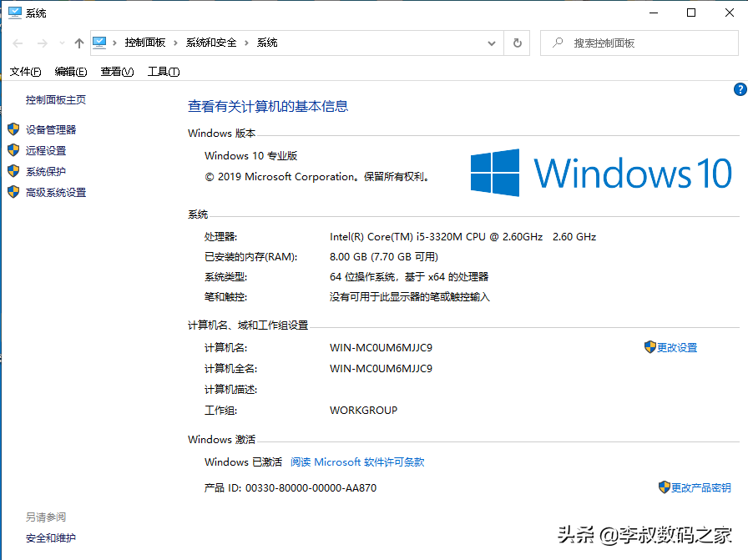Click the Back navigation arrow
Screen dimensions: 748x560
(18, 43)
